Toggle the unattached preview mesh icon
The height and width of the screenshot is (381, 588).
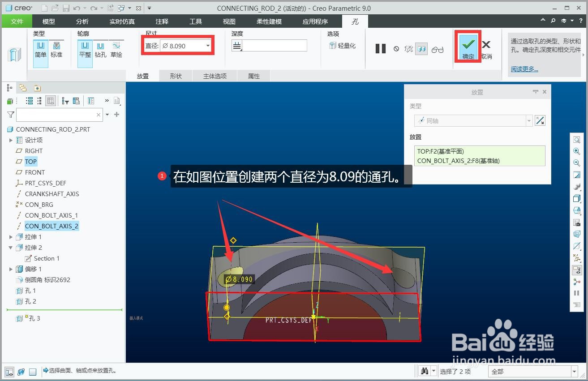[408, 49]
